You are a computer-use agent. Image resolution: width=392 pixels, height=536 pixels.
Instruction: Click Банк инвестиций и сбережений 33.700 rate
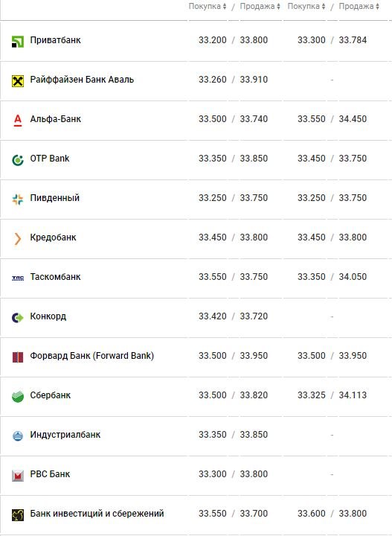coord(254,514)
